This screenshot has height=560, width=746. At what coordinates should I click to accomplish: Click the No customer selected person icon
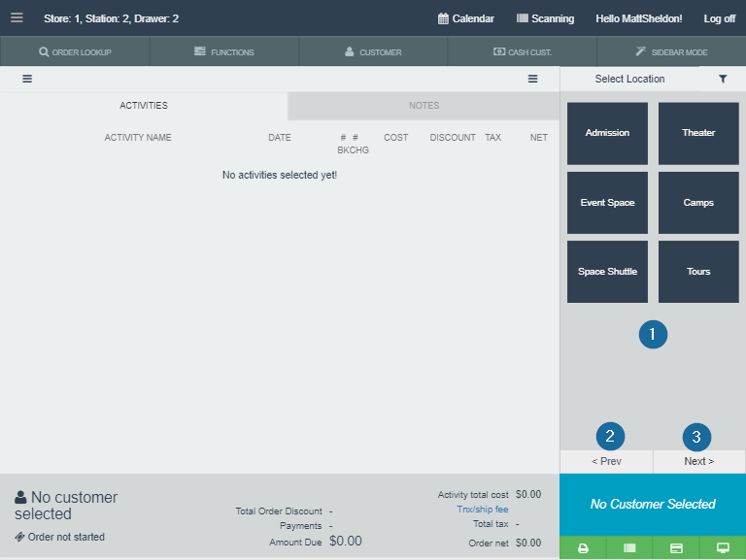[20, 497]
